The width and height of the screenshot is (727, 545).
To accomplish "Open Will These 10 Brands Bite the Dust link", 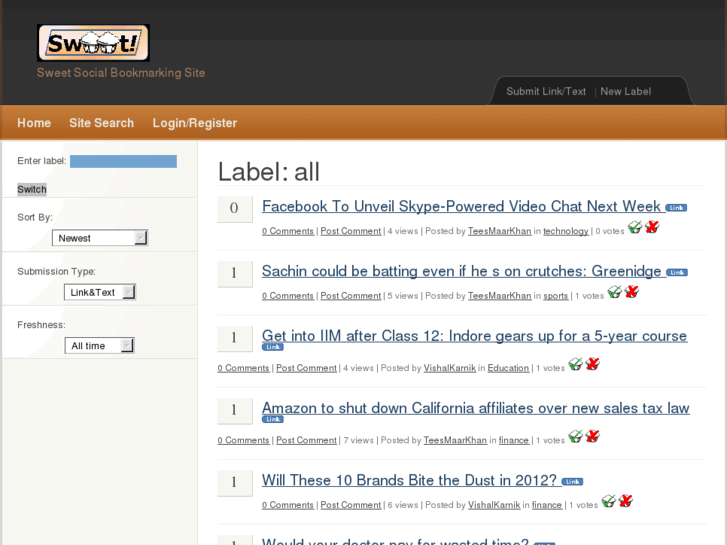I will [409, 480].
